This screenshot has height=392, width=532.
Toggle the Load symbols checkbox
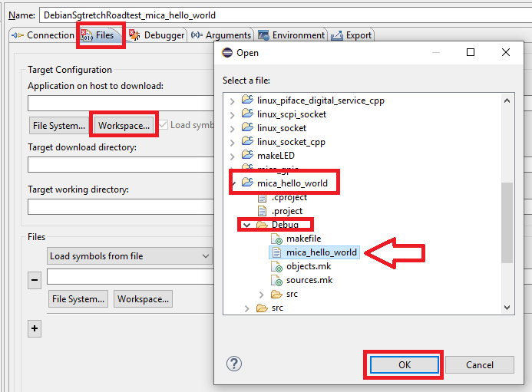[164, 125]
